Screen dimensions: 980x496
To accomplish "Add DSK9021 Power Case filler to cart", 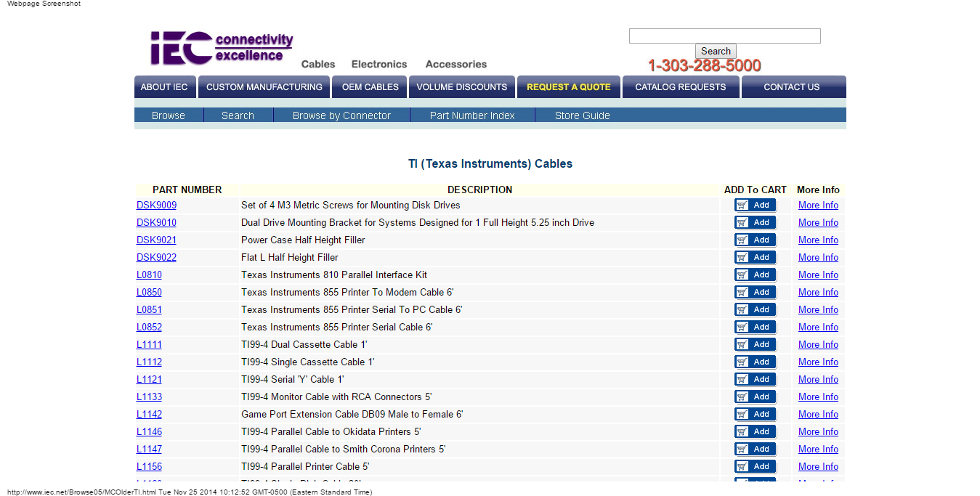I will tap(755, 240).
